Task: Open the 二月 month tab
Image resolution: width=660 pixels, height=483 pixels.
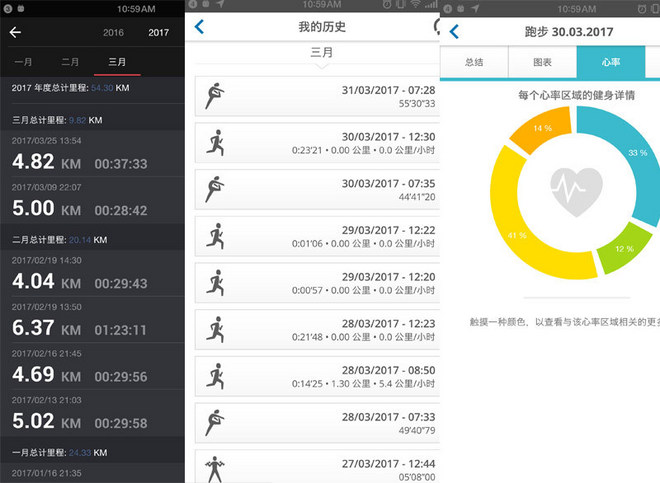Action: tap(70, 62)
